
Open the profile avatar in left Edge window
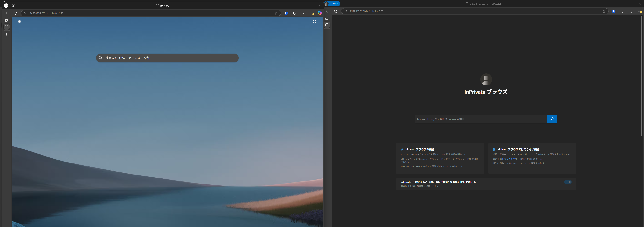6,5
